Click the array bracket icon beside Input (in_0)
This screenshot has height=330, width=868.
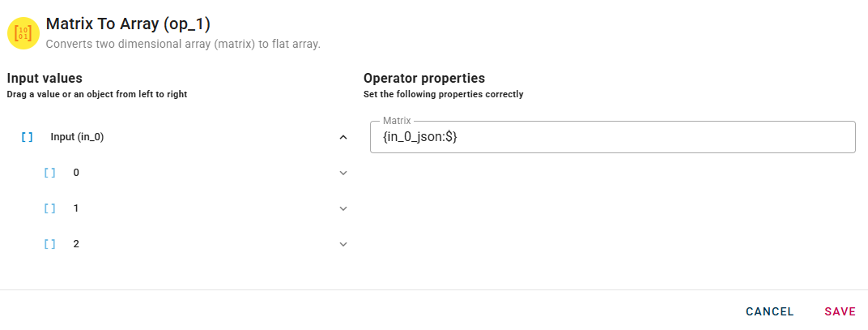pyautogui.click(x=27, y=137)
